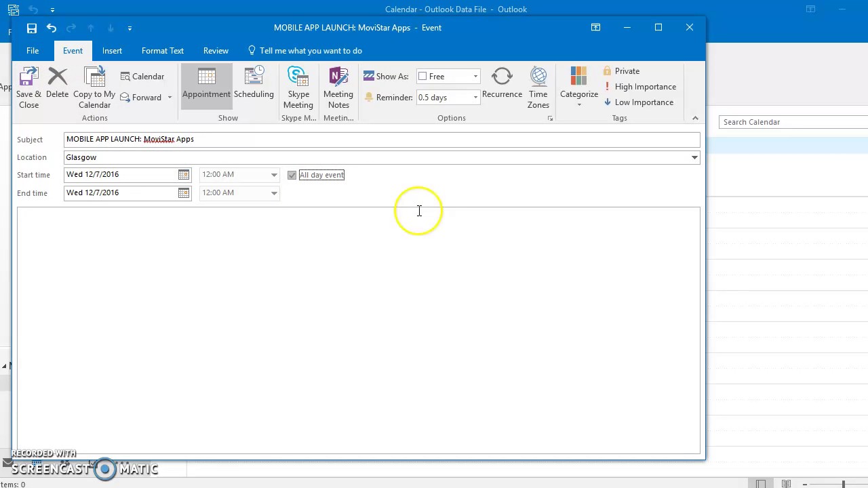Open OneNote Meeting Notes

tap(338, 88)
